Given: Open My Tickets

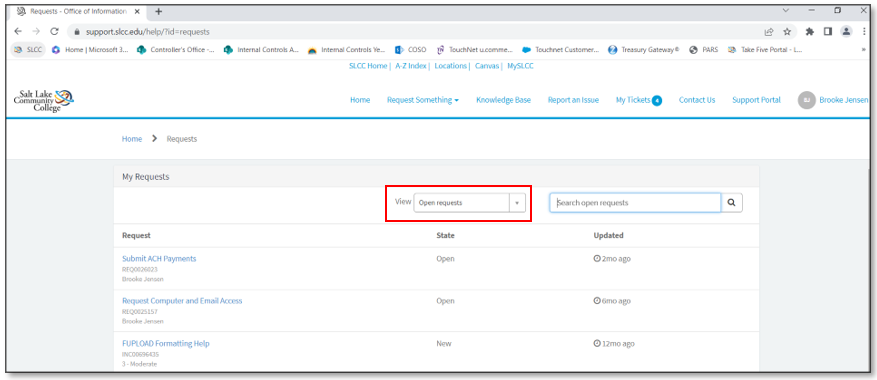Looking at the screenshot, I should 639,100.
